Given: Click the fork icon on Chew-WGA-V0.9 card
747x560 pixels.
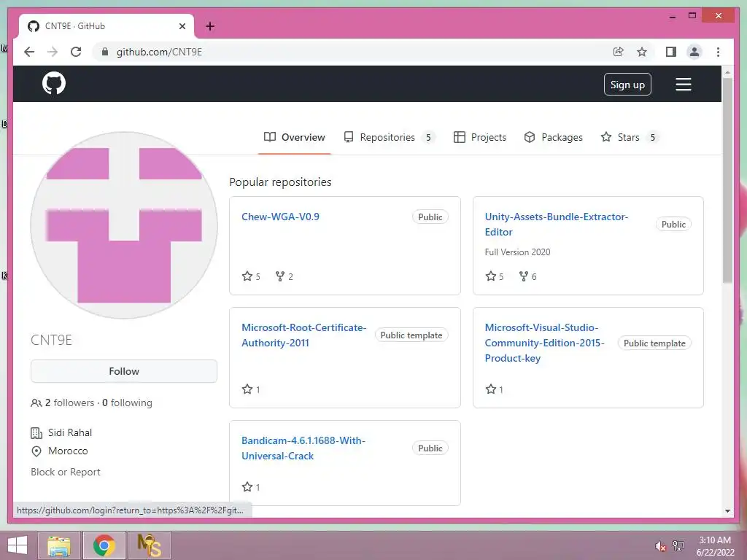Looking at the screenshot, I should (x=280, y=276).
